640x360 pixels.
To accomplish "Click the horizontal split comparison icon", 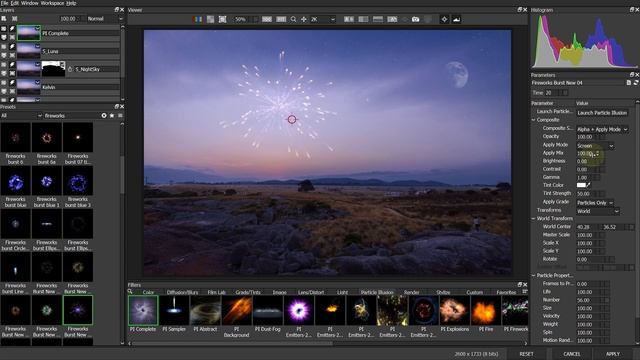I will tap(378, 19).
